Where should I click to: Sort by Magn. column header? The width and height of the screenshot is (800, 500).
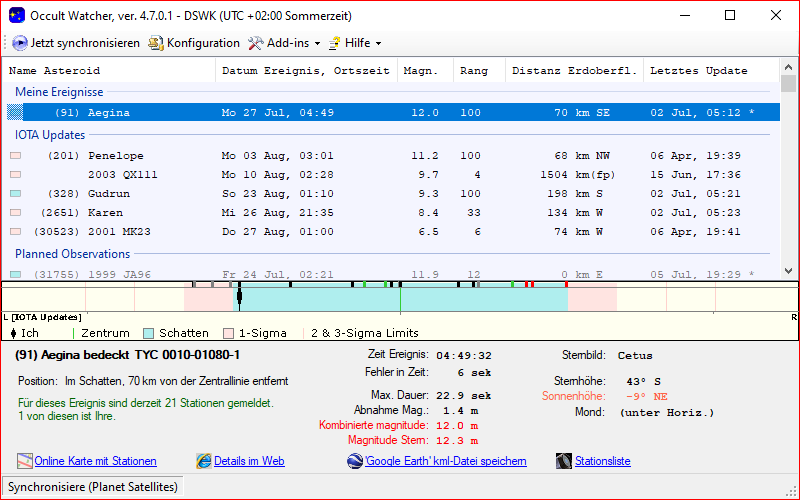[426, 71]
